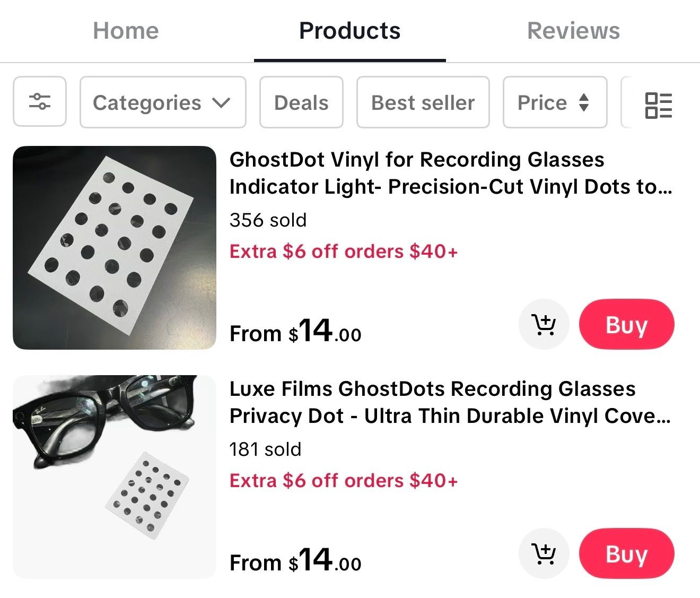Open the Reviews tab

[573, 31]
